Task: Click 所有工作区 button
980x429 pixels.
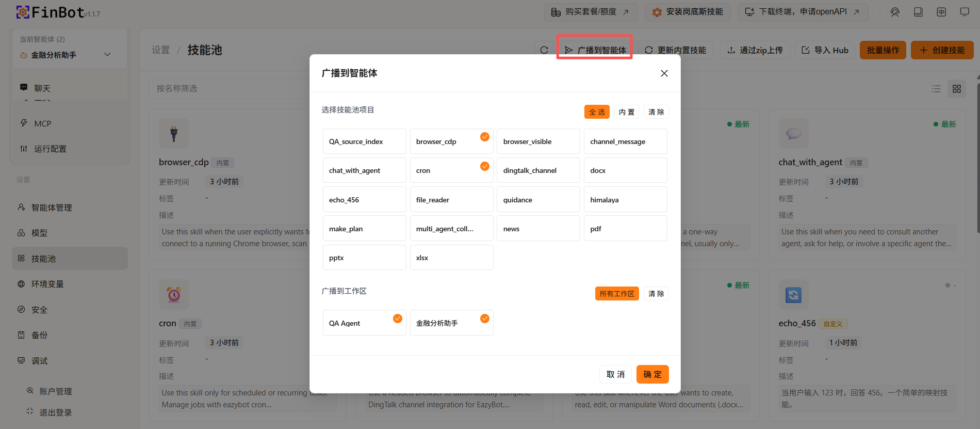Action: [x=617, y=294]
